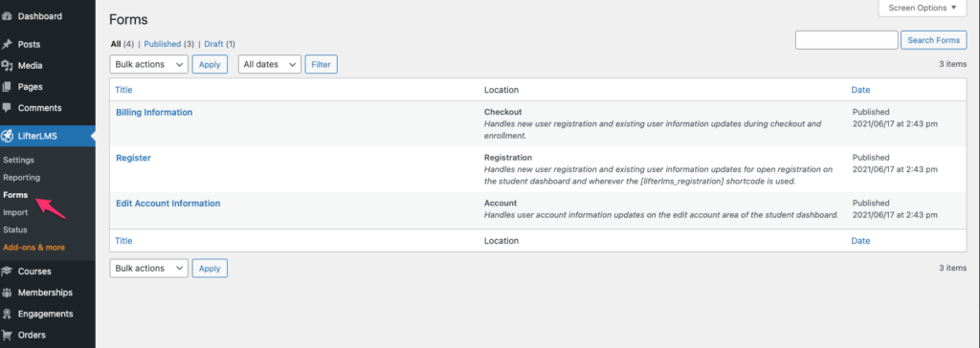
Task: Click the Courses graduation cap icon
Action: coord(7,272)
